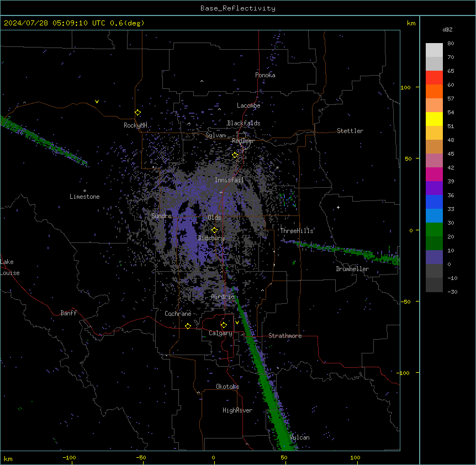476x465 pixels.
Task: Pick the yellow diamond marker above Didsbury
Action: [214, 230]
